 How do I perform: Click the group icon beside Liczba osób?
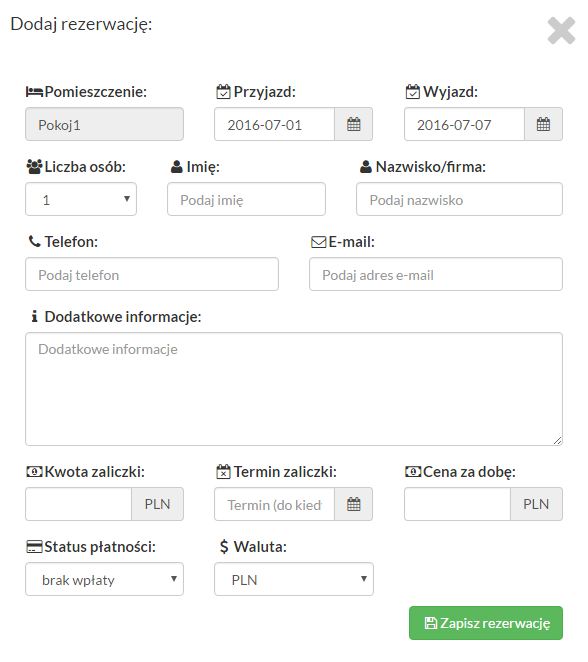(34, 167)
